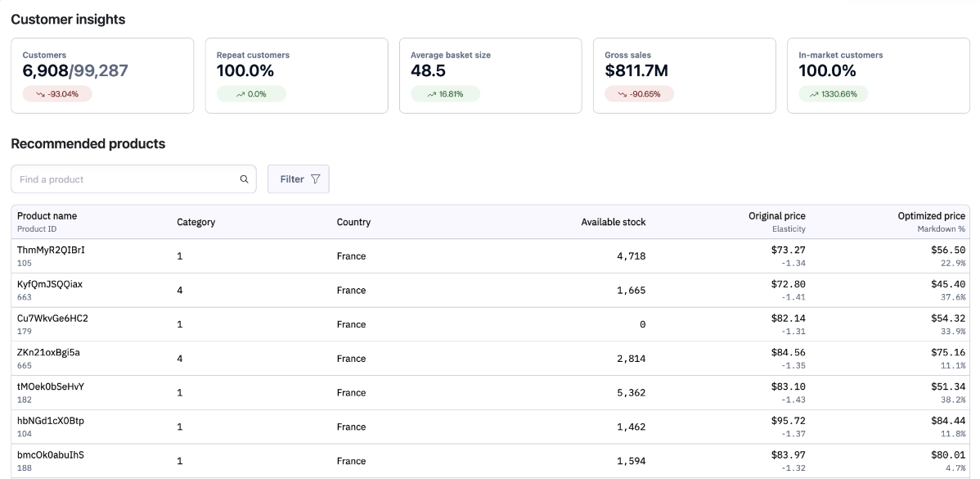Image resolution: width=980 pixels, height=479 pixels.
Task: Click the Average basket size 16.81% badge
Action: 445,94
